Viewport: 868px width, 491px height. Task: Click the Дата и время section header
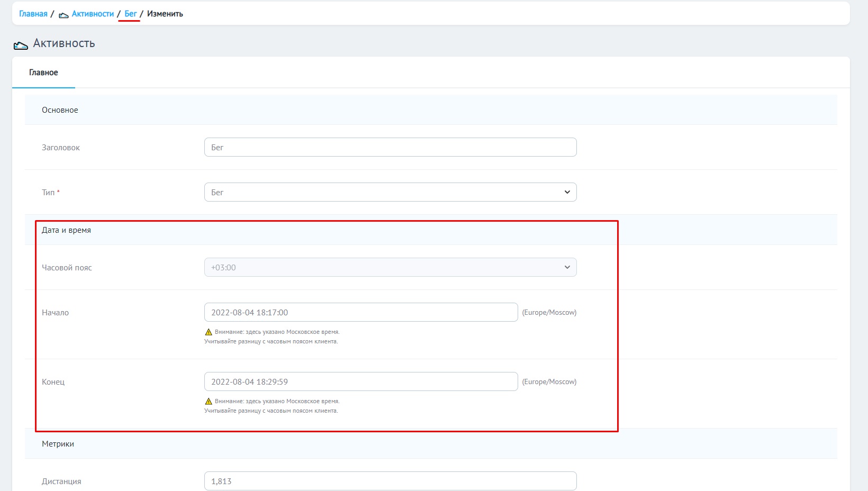(x=66, y=230)
